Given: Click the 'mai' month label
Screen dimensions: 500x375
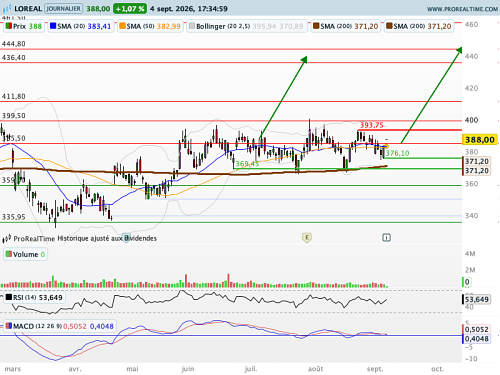Looking at the screenshot, I should tap(132, 369).
